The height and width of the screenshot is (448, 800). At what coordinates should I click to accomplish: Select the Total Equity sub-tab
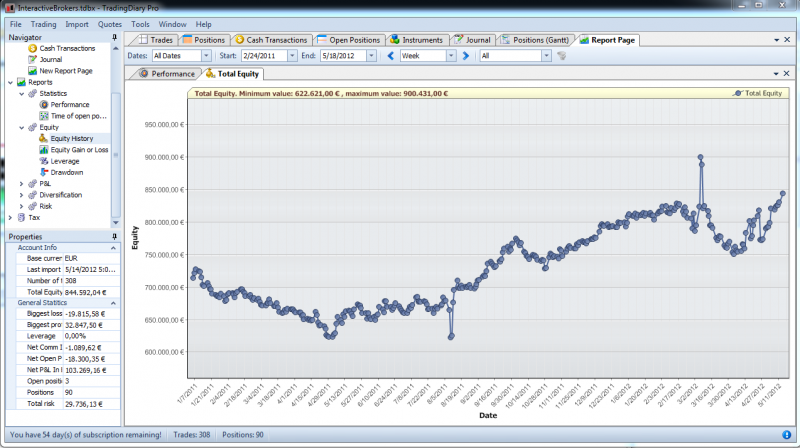coord(233,73)
